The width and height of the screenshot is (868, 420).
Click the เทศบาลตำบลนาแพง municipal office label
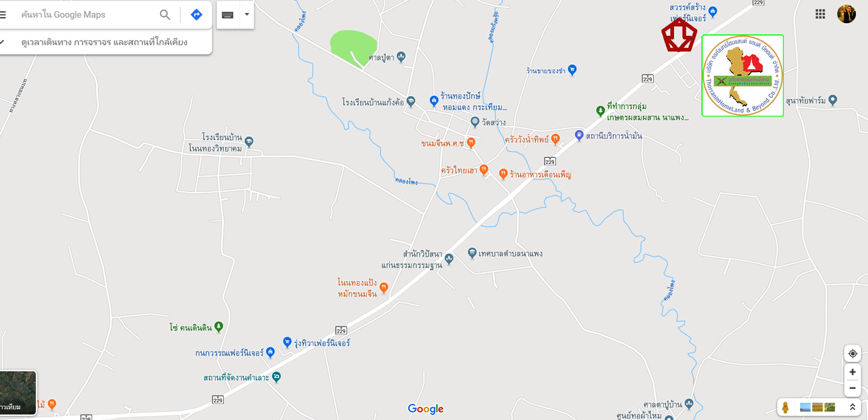[510, 254]
